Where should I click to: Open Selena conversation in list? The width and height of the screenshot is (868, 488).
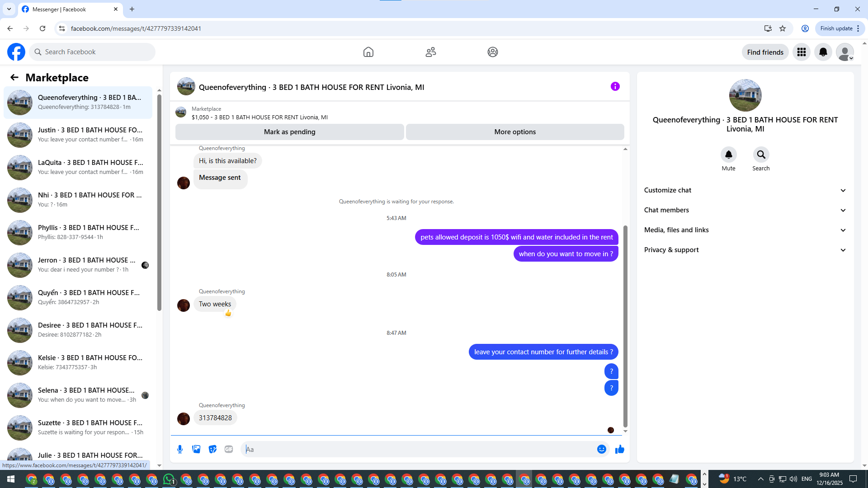pyautogui.click(x=78, y=395)
